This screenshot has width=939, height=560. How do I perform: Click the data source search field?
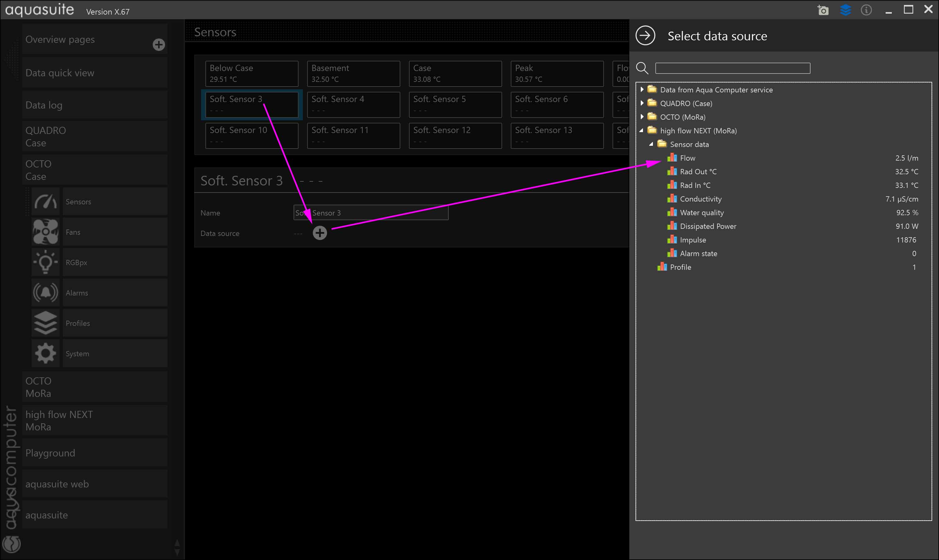pos(732,68)
